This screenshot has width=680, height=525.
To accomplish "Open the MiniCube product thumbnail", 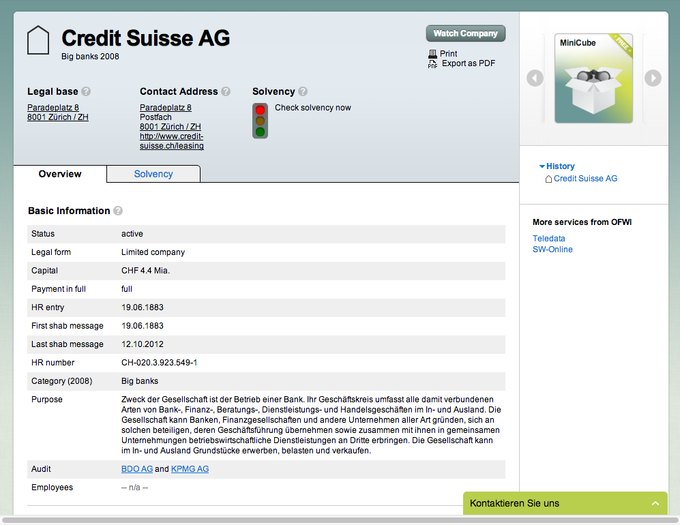I will (593, 78).
